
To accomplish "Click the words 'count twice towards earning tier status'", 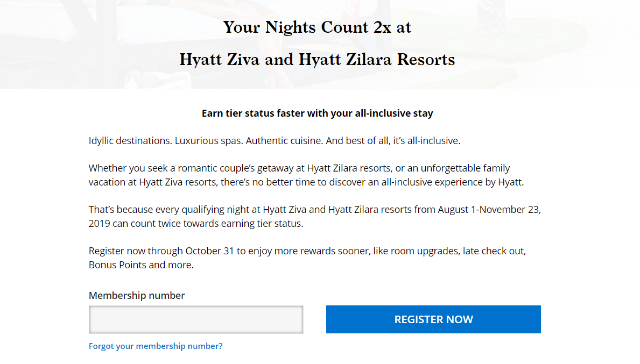I will point(217,224).
